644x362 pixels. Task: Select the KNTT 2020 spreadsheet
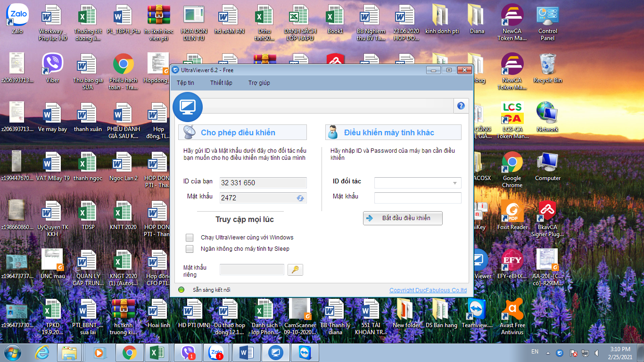[123, 215]
